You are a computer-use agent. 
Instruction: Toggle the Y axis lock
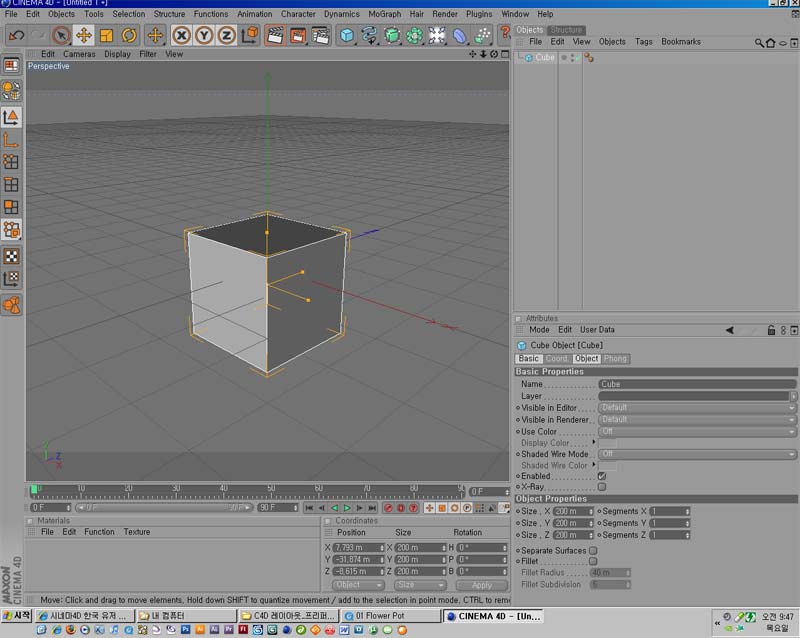coord(204,35)
